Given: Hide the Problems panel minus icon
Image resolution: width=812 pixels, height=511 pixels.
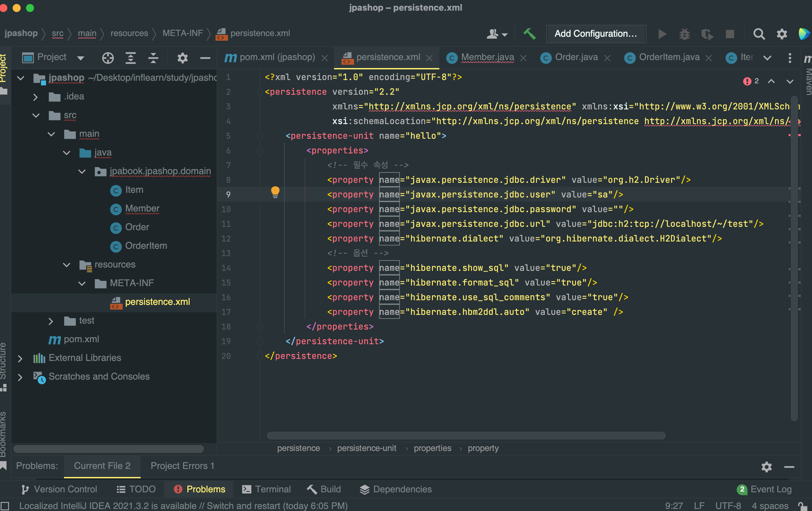Looking at the screenshot, I should (789, 467).
